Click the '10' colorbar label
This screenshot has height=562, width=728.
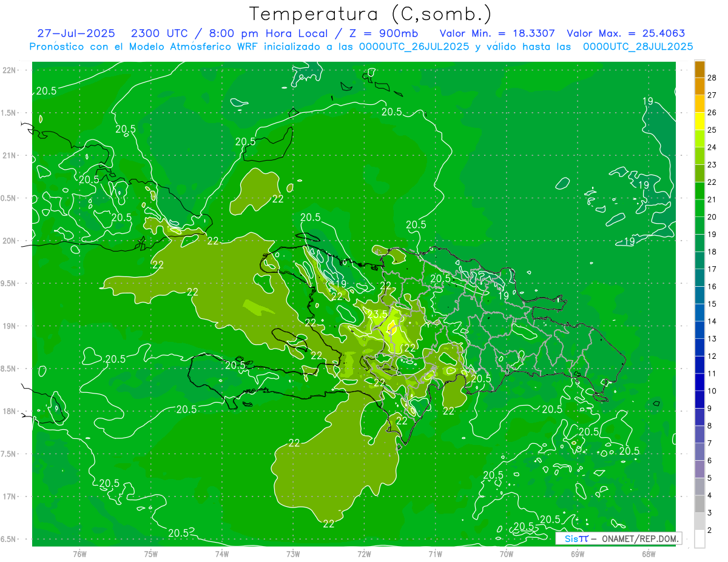(712, 391)
